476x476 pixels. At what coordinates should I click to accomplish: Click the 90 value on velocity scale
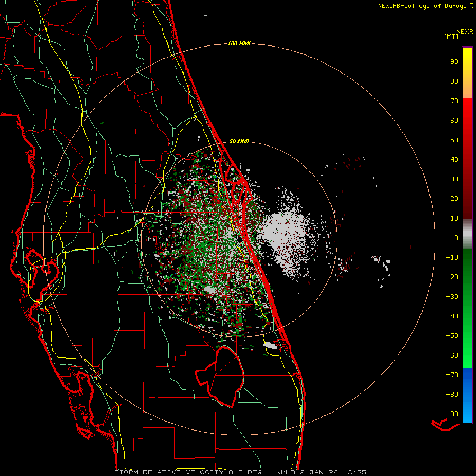click(x=454, y=62)
